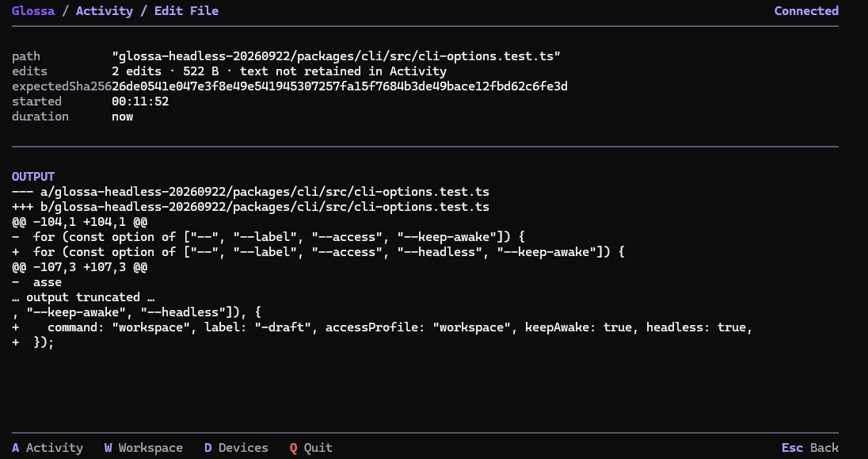The image size is (868, 459).
Task: Select the added line containing "--headless", "--keep-awake"
Action: (318, 252)
